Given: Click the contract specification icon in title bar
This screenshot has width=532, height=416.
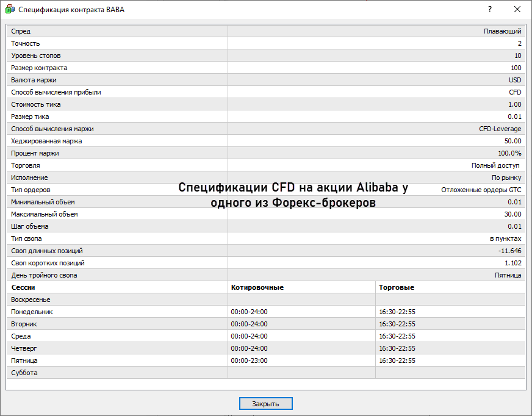Looking at the screenshot, I should (10, 9).
